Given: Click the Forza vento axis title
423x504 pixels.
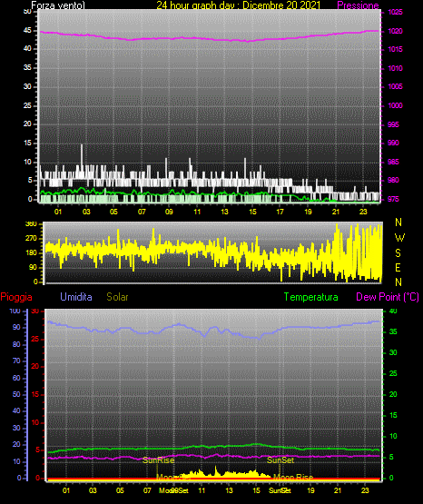Looking at the screenshot, I should (x=58, y=5).
